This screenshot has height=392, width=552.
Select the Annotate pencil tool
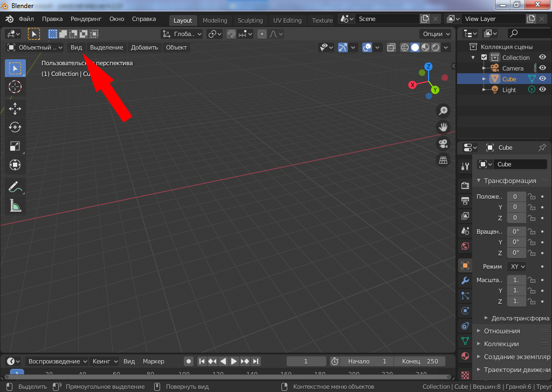pyautogui.click(x=15, y=187)
